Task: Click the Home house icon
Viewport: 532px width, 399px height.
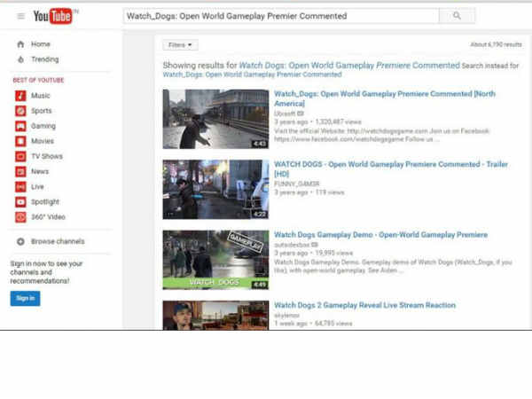Action: pyautogui.click(x=20, y=44)
